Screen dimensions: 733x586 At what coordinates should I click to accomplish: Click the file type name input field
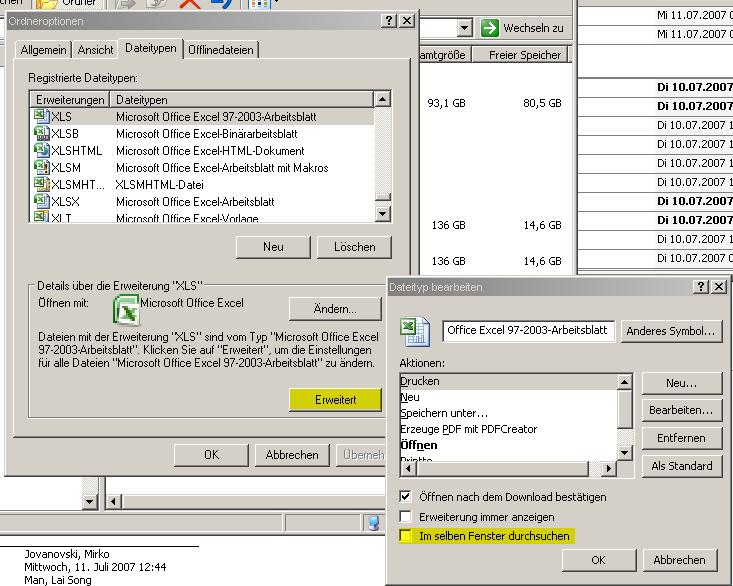[x=529, y=331]
